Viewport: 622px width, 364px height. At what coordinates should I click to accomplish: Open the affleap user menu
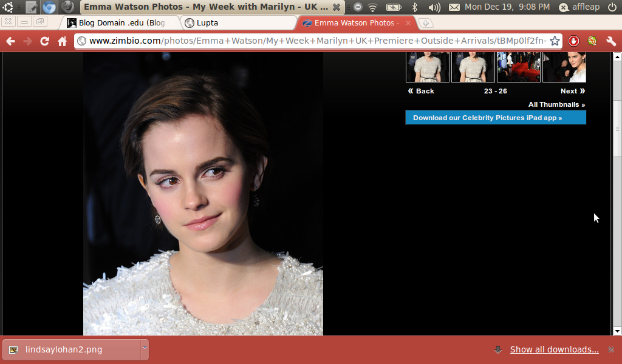579,7
